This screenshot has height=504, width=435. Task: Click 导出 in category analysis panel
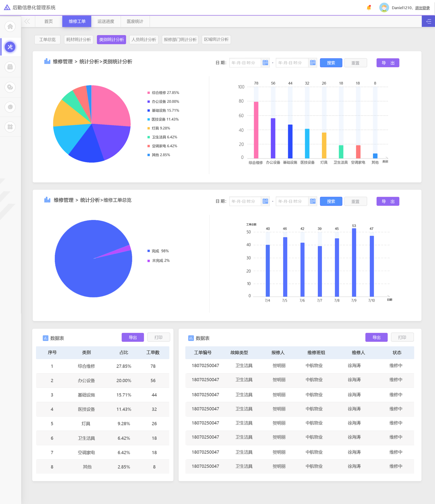[388, 63]
